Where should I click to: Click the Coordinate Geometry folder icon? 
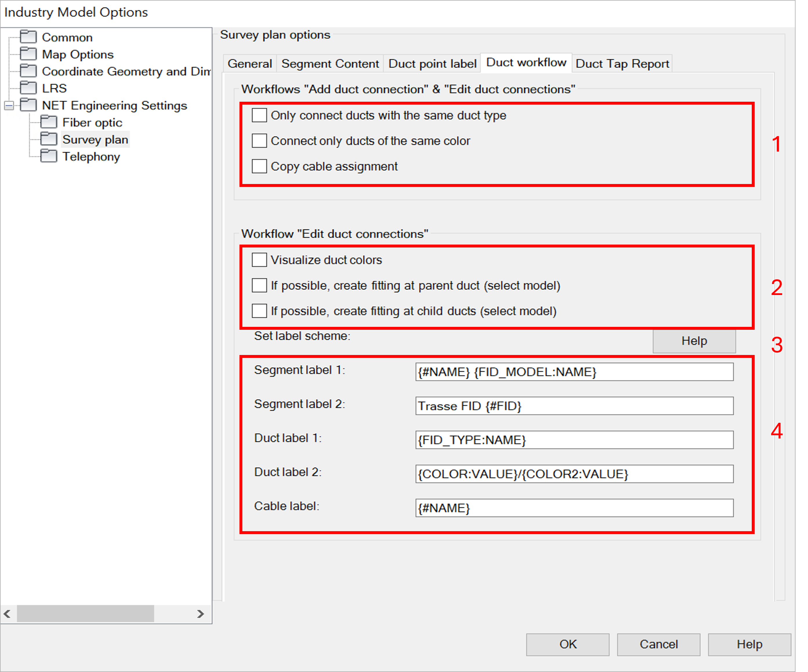28,71
